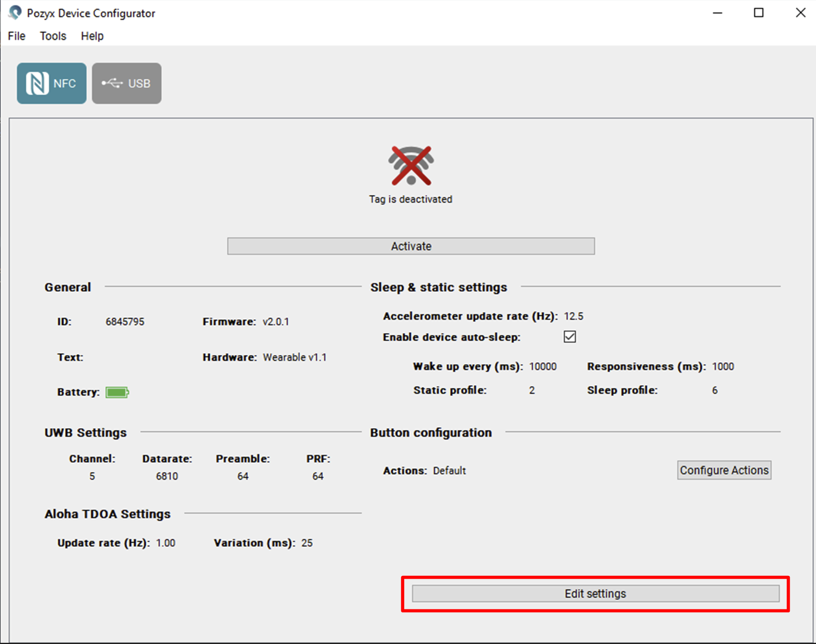
Task: Click the device ID value 6845795
Action: (125, 322)
